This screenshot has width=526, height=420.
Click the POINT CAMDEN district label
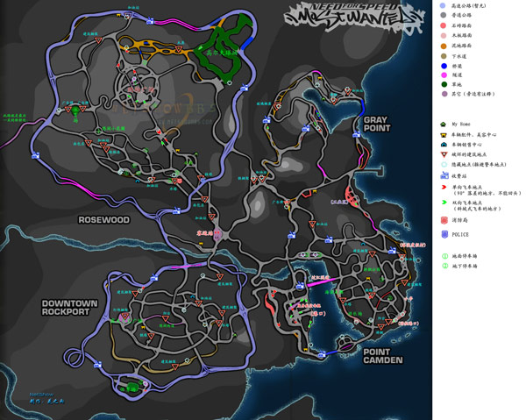coord(383,356)
